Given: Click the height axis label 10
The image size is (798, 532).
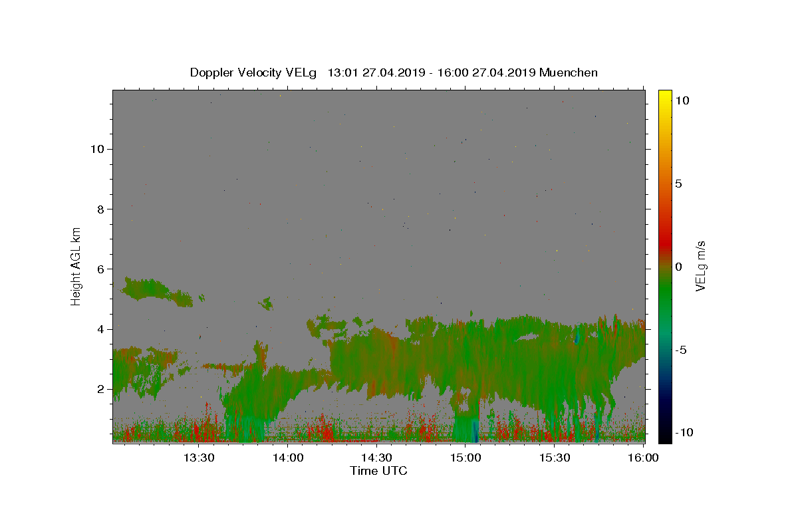Looking at the screenshot, I should pyautogui.click(x=97, y=149).
